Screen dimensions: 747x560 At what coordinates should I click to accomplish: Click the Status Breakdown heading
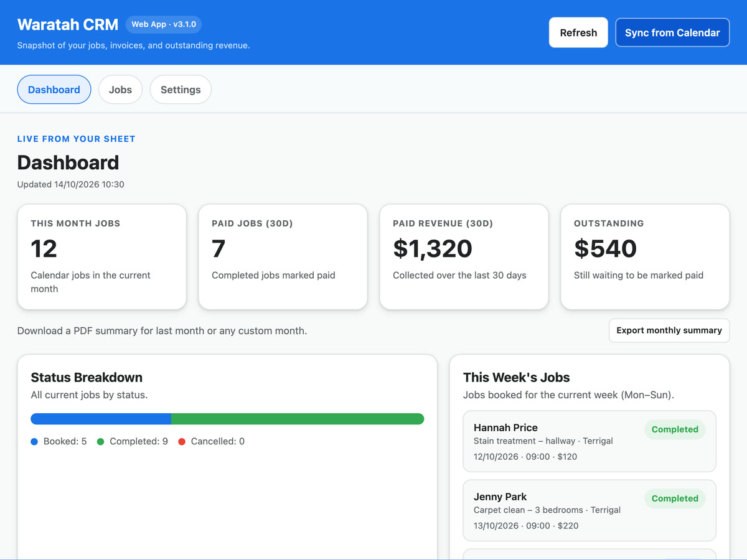click(87, 377)
